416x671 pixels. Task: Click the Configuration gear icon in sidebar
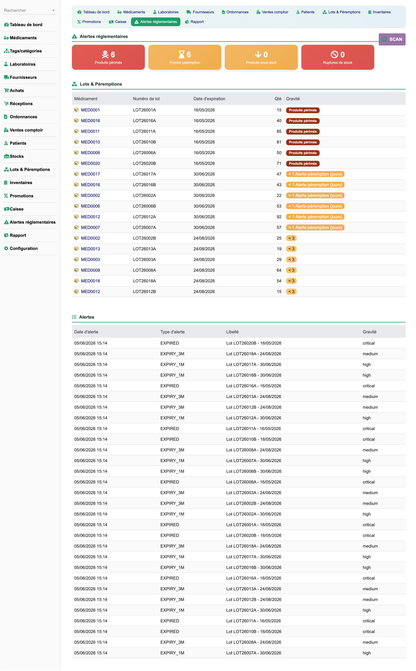pyautogui.click(x=6, y=249)
